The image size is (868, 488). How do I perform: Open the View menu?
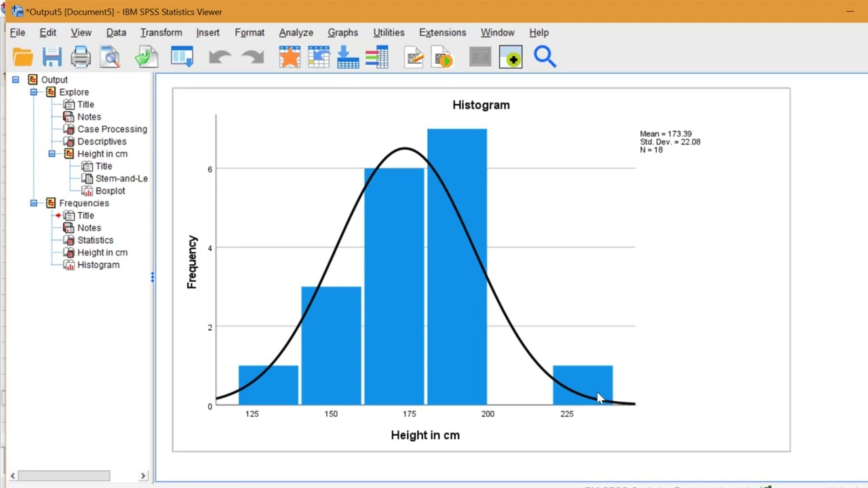click(x=81, y=33)
